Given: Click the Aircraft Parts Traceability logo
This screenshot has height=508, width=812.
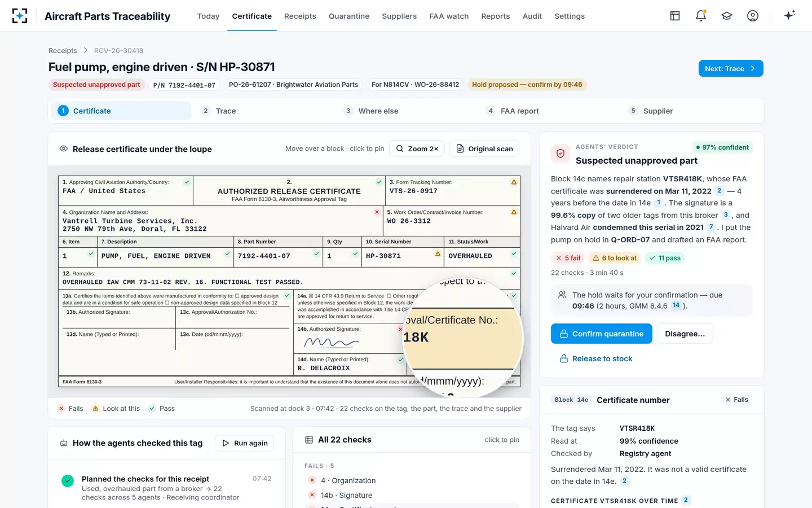Looking at the screenshot, I should click(x=20, y=16).
